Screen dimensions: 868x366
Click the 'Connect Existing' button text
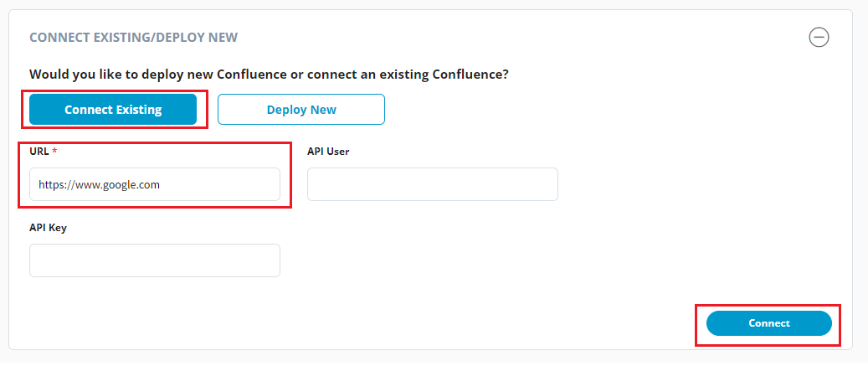click(x=113, y=110)
